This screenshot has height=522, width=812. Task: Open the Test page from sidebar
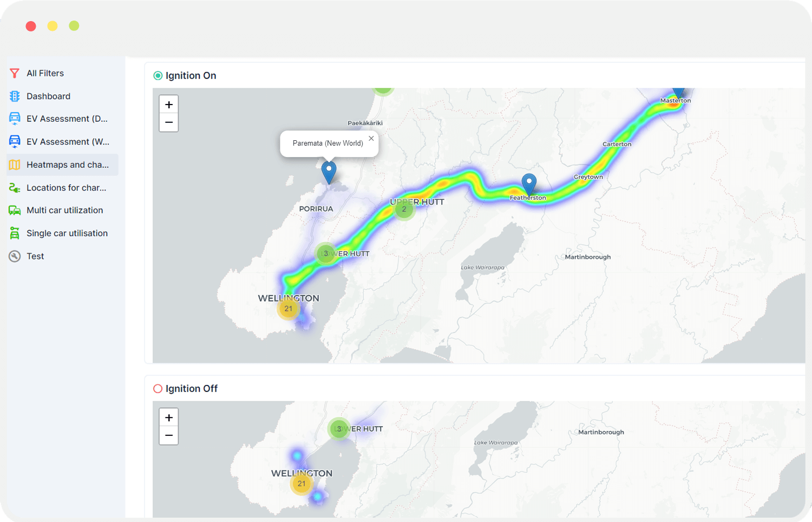(x=15, y=256)
